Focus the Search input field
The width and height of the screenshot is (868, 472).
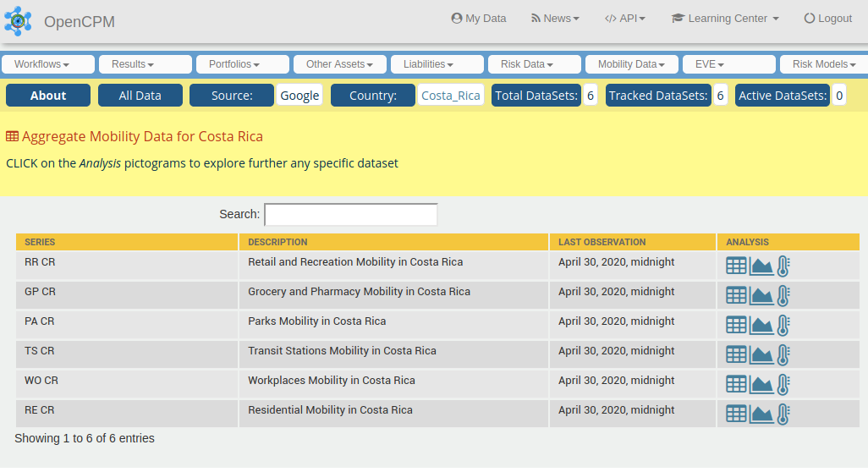351,215
